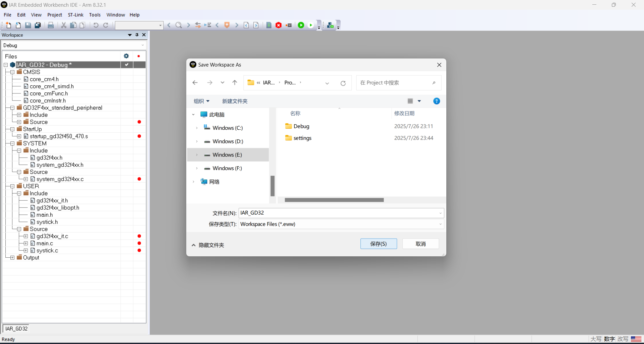Click the Redo arrow icon
Screen dimensions: 644x344
tap(106, 25)
